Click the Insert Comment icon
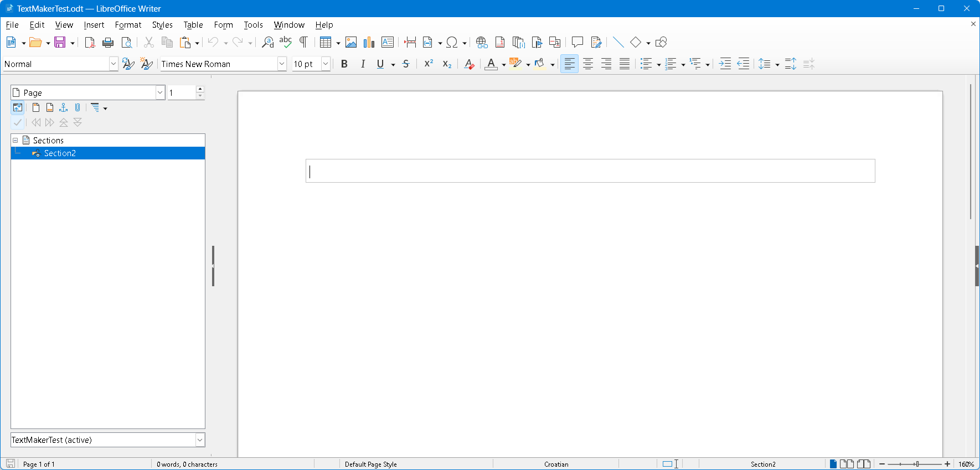This screenshot has height=470, width=980. (x=577, y=43)
